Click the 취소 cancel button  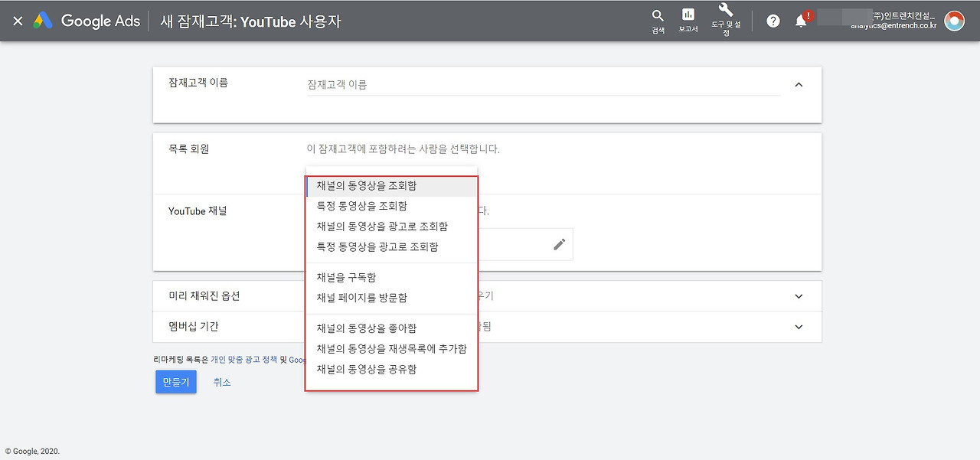[x=222, y=382]
